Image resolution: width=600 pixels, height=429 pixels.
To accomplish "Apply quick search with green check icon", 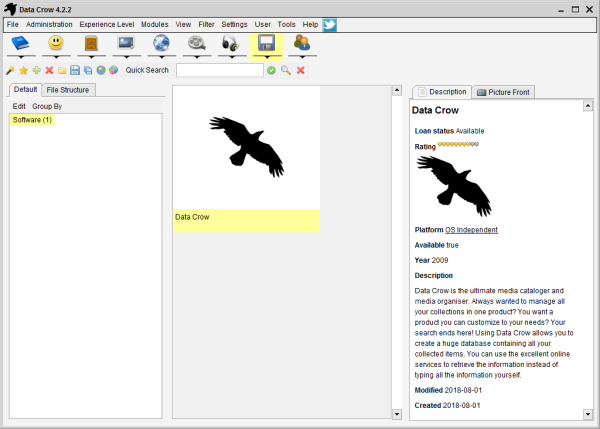I will 271,70.
